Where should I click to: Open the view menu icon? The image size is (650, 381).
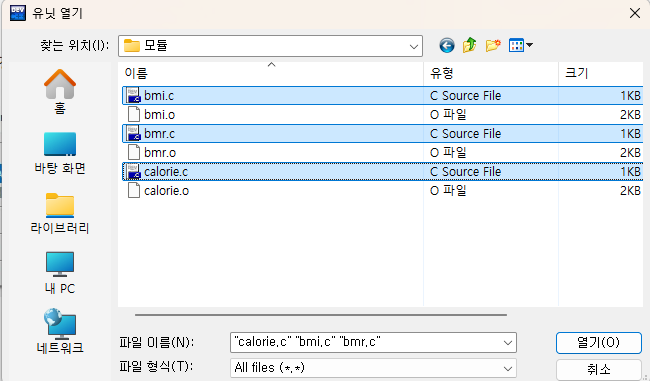point(520,45)
